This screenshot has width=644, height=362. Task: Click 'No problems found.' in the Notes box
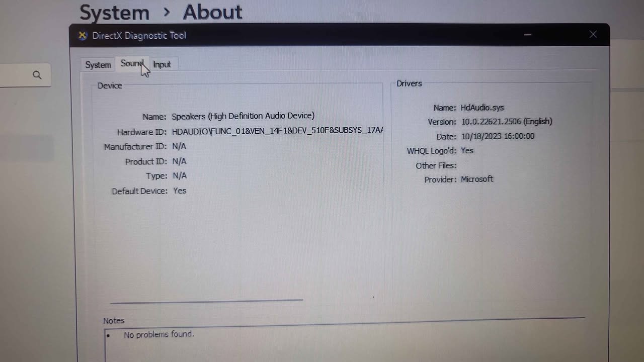pyautogui.click(x=158, y=334)
